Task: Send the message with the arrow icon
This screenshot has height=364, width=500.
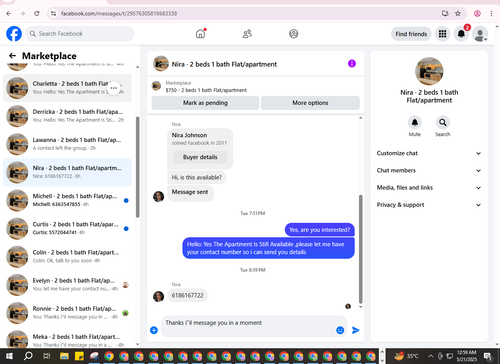Action: [x=356, y=330]
